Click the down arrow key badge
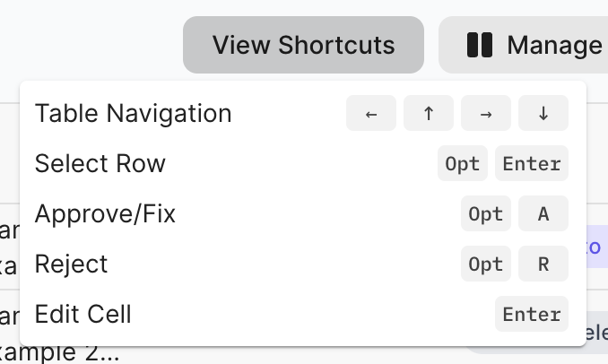 click(543, 114)
